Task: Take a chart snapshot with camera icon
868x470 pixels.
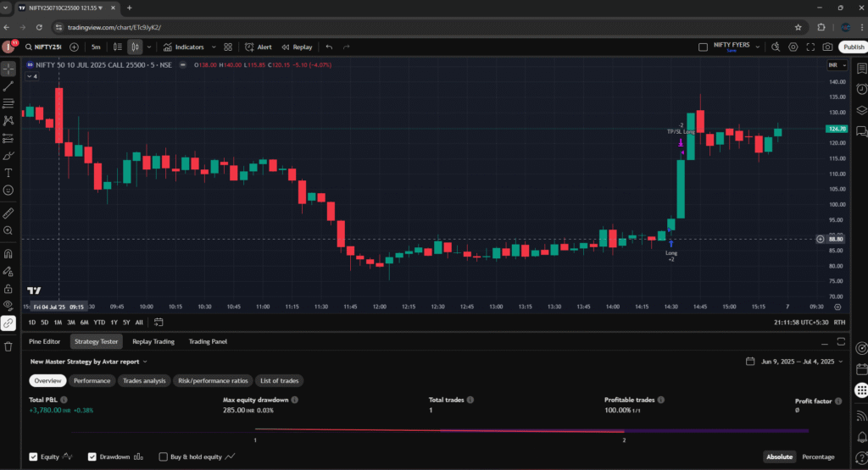Action: pos(827,47)
